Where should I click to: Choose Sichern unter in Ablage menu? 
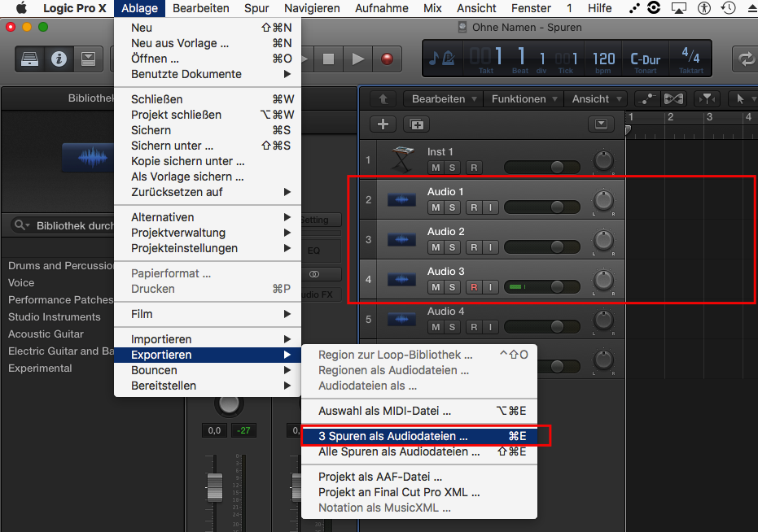[208, 146]
